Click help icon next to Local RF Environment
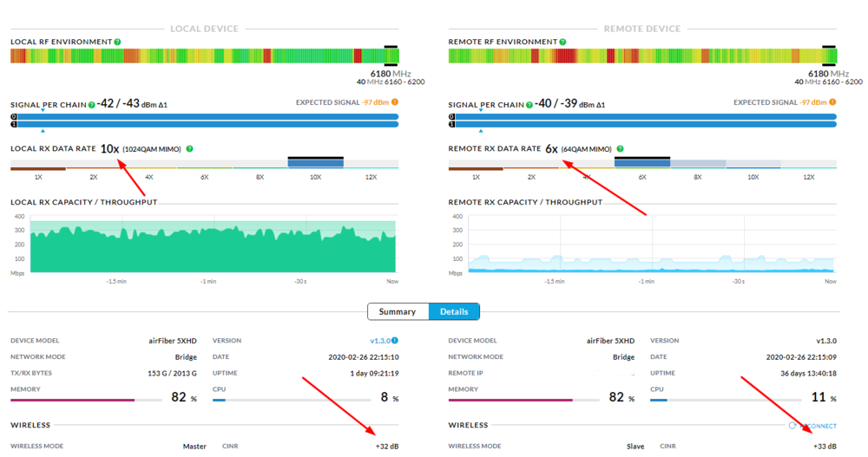The height and width of the screenshot is (457, 868). [x=117, y=42]
